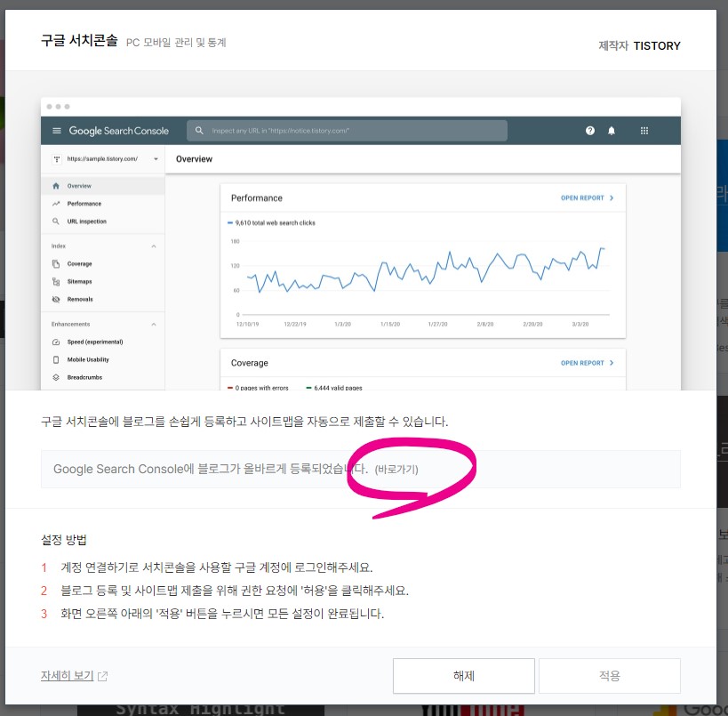Viewport: 728px width, 716px height.
Task: Click the notification bell icon
Action: click(612, 131)
